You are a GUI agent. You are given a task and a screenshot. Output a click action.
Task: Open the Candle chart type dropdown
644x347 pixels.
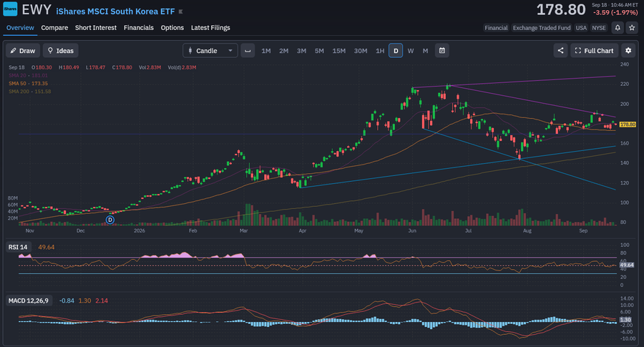[x=210, y=51]
